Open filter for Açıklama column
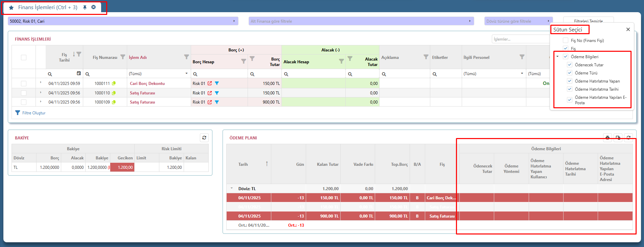Viewport: 644px width, 247px height. 426,57
